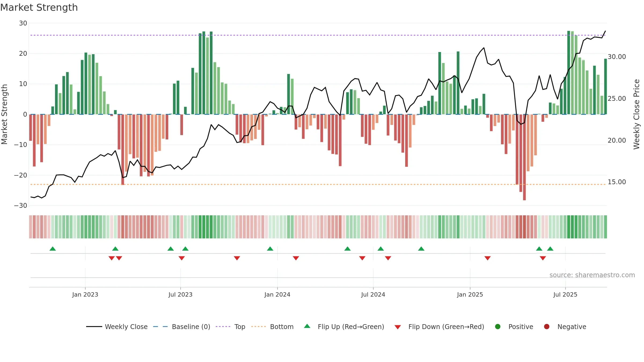This screenshot has height=362, width=644.
Task: Click the Jul 2024 axis label
Action: tap(373, 294)
